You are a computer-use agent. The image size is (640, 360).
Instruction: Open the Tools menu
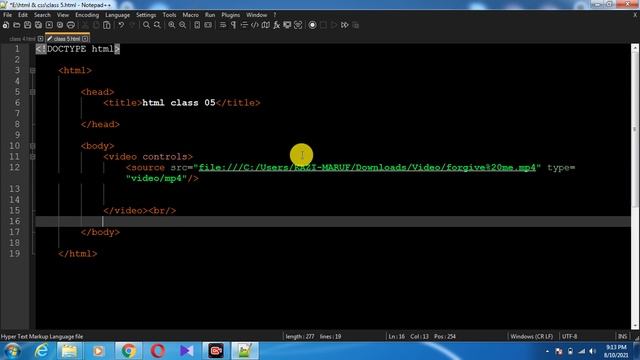pyautogui.click(x=169, y=15)
